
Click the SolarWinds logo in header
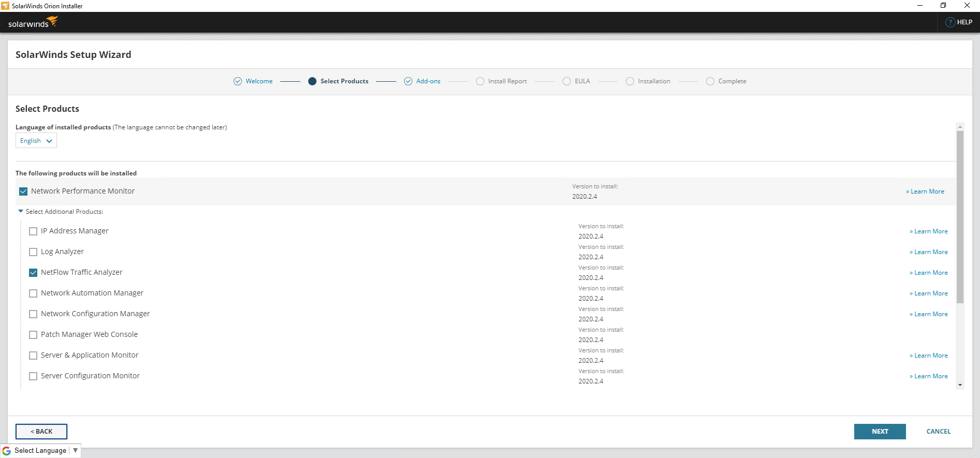pyautogui.click(x=33, y=23)
